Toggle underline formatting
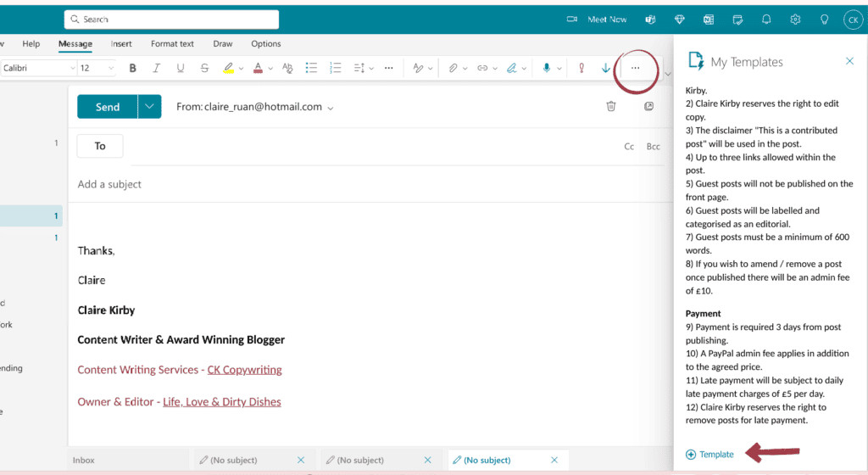 [180, 68]
